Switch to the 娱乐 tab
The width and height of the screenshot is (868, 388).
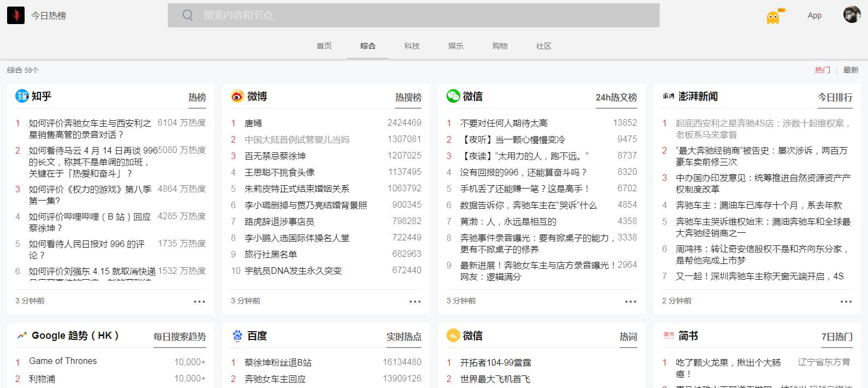tap(456, 46)
